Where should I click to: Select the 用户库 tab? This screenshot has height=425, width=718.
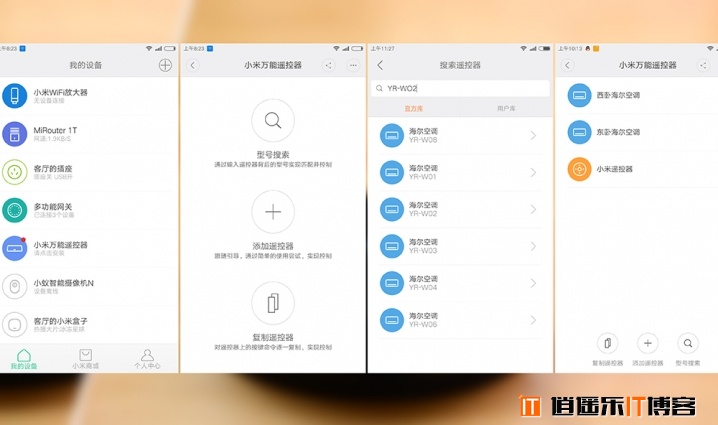[x=506, y=109]
